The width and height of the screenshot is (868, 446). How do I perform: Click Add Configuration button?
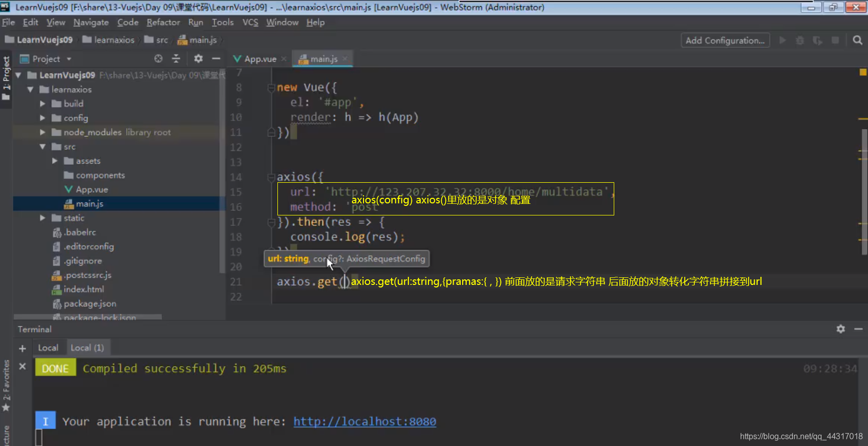tap(725, 40)
